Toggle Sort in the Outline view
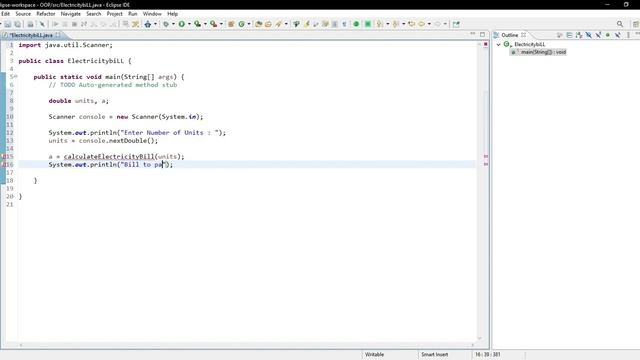Screen dimensions: 640x360 pyautogui.click(x=579, y=35)
